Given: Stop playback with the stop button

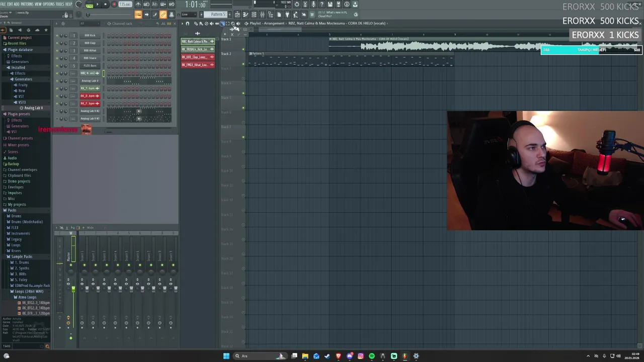Looking at the screenshot, I should coord(105,5).
